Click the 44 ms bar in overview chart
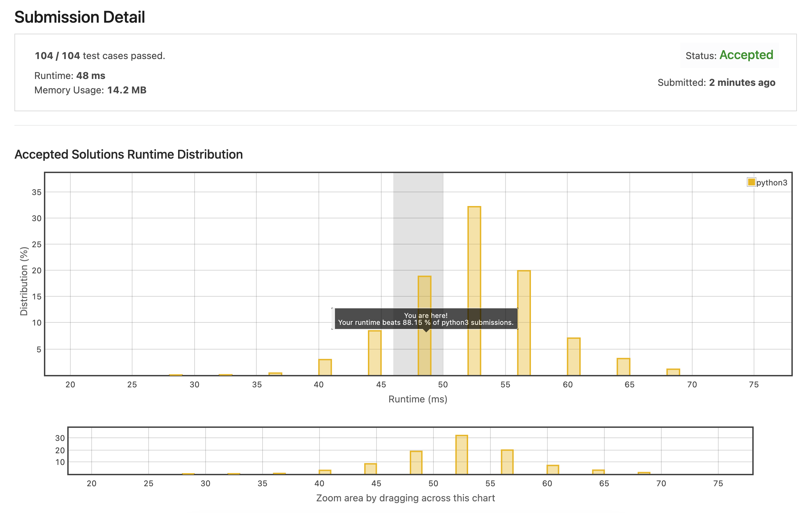Image resolution: width=812 pixels, height=513 pixels. 371,469
